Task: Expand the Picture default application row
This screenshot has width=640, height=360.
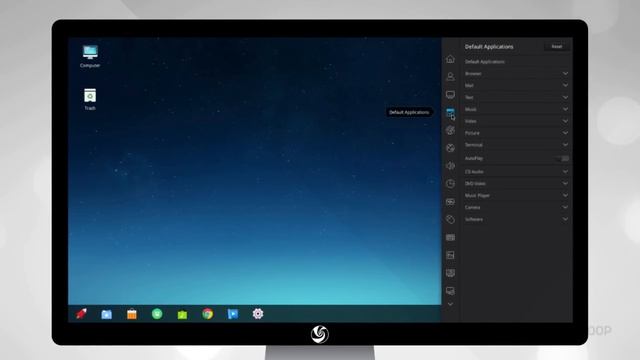Action: tap(516, 133)
